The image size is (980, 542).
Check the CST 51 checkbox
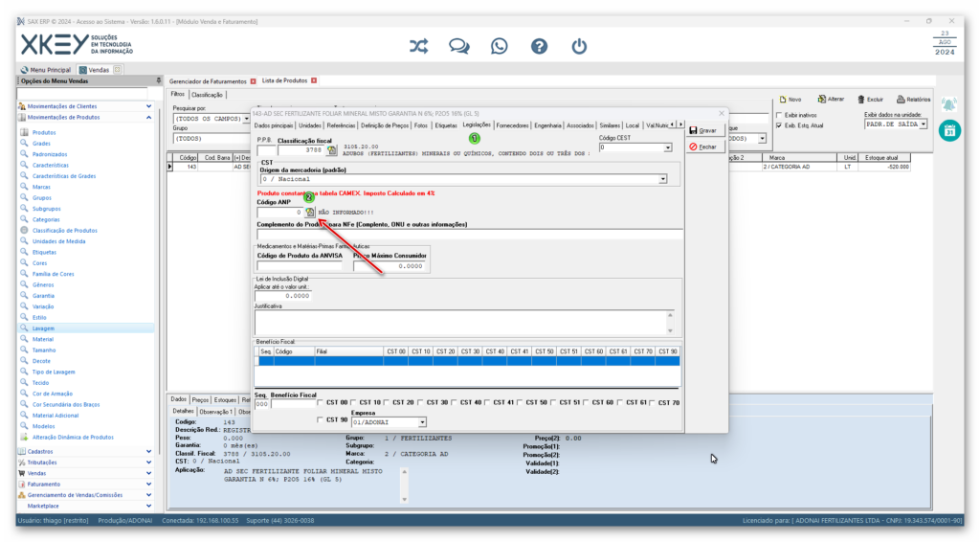pyautogui.click(x=554, y=402)
